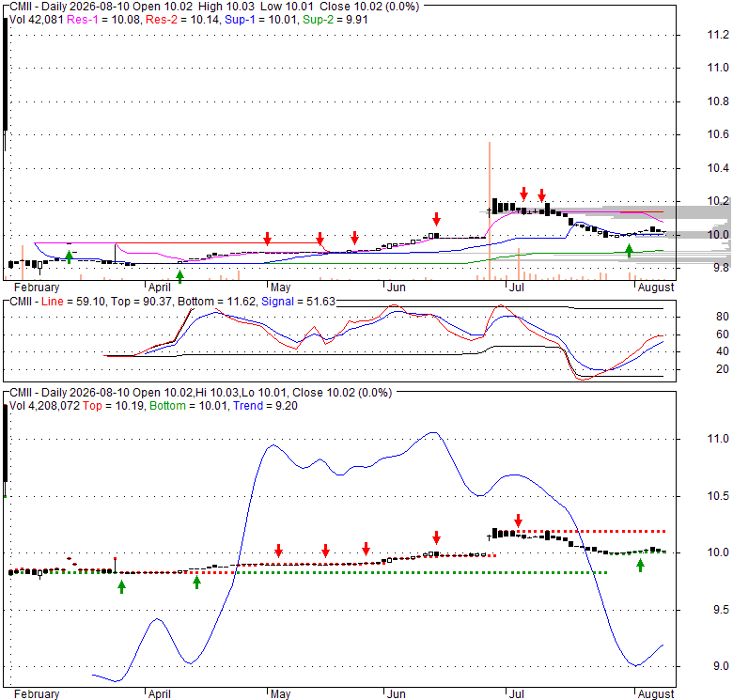This screenshot has width=733, height=700.
Task: Select the Sup-1 = 10.01 value
Action: [x=261, y=20]
